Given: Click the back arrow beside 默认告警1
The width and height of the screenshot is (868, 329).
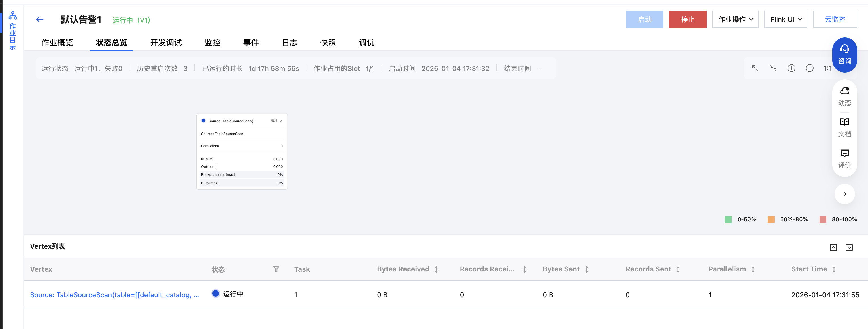Looking at the screenshot, I should pyautogui.click(x=40, y=20).
